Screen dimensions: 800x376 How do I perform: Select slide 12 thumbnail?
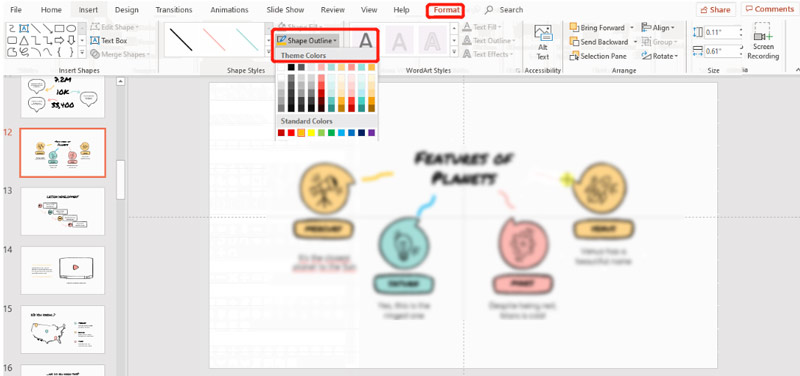[63, 153]
